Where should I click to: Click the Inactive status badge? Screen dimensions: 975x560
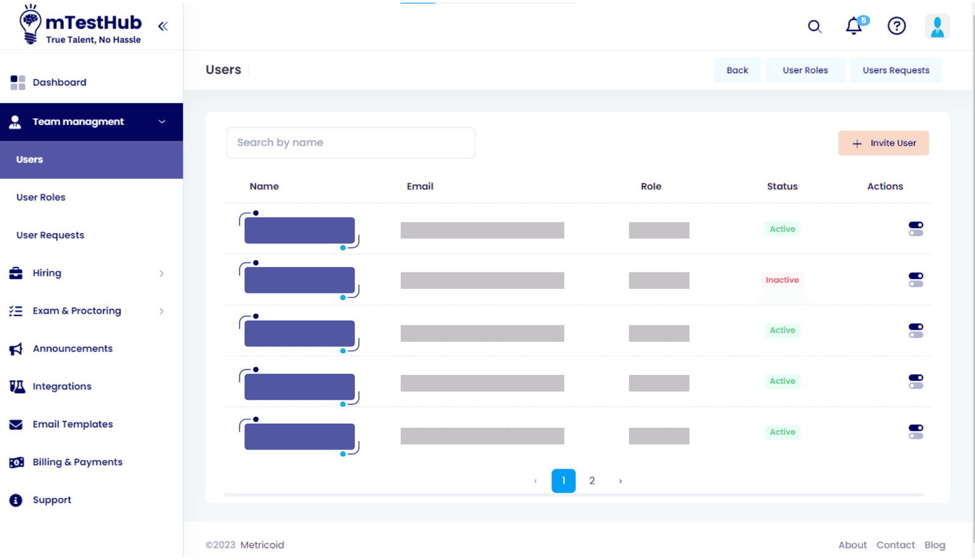point(782,280)
